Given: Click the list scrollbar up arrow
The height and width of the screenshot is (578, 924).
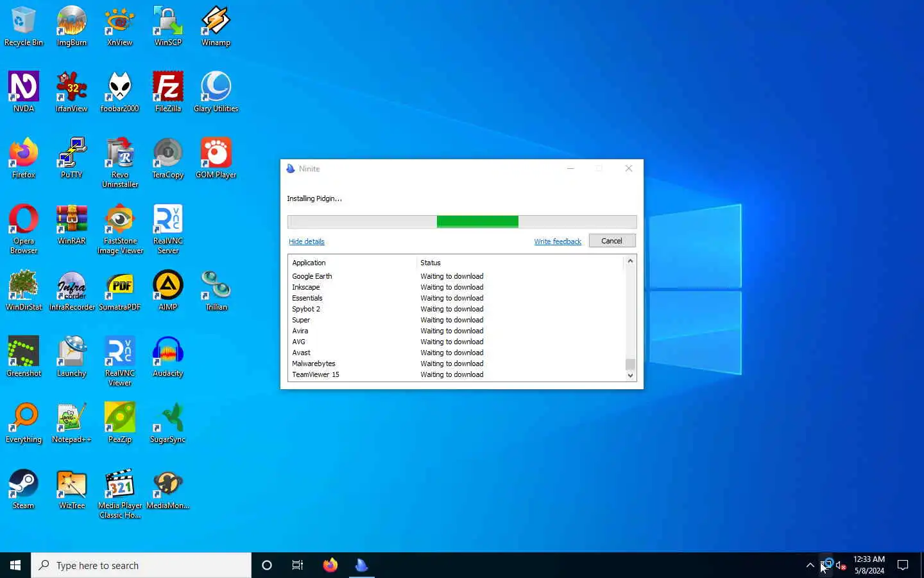Looking at the screenshot, I should (630, 261).
